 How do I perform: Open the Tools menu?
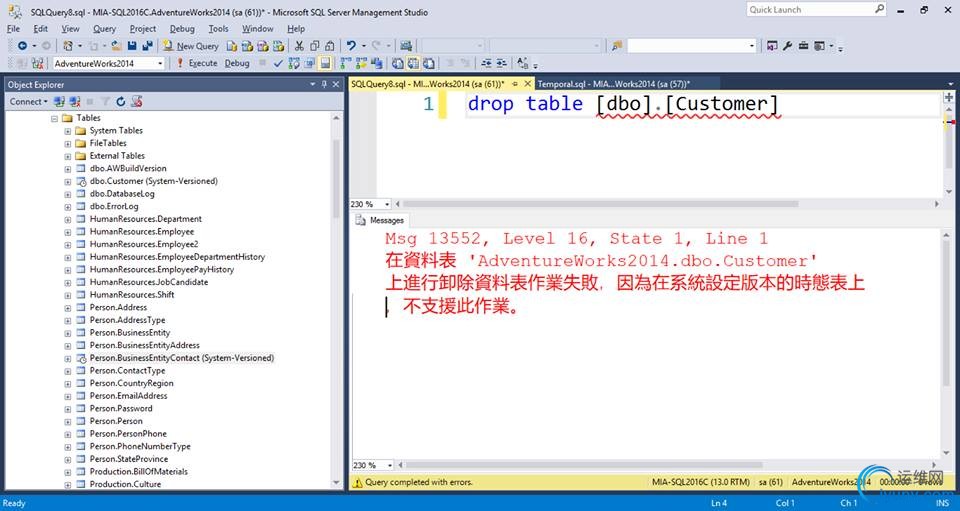point(218,29)
